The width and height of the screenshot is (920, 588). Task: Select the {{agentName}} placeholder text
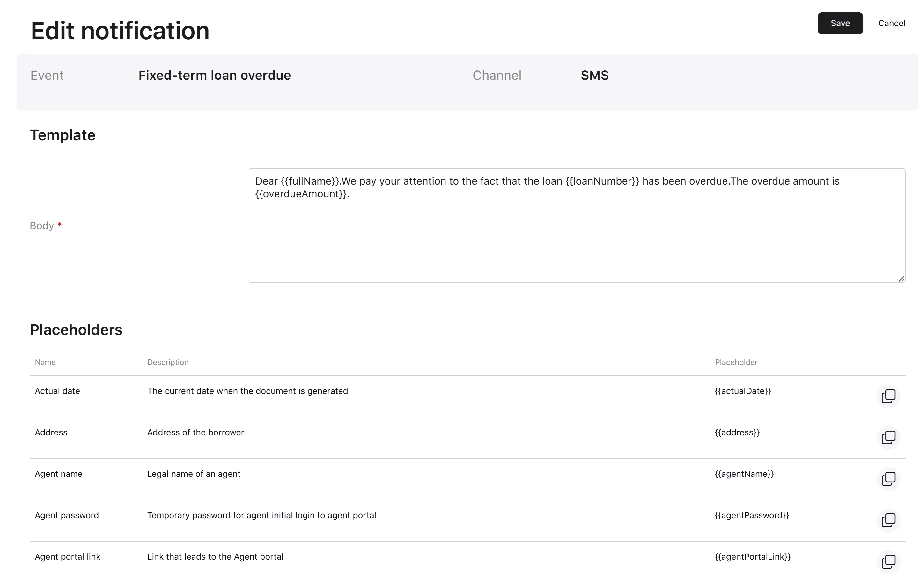[744, 474]
